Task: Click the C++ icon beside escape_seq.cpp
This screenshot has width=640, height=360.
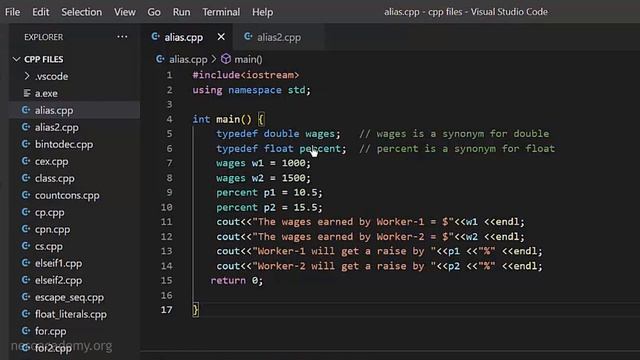Action: pyautogui.click(x=26, y=297)
